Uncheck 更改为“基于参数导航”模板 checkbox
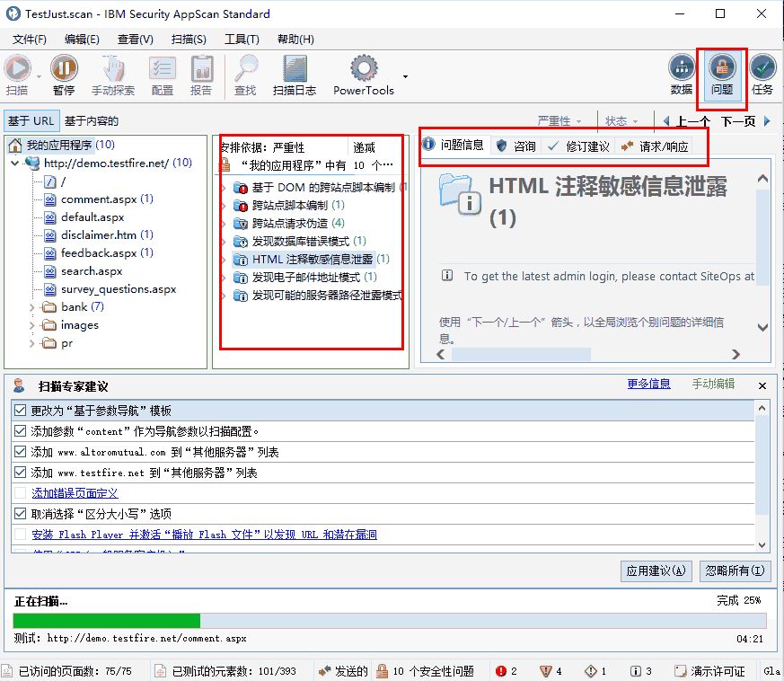The width and height of the screenshot is (784, 681). pos(21,411)
